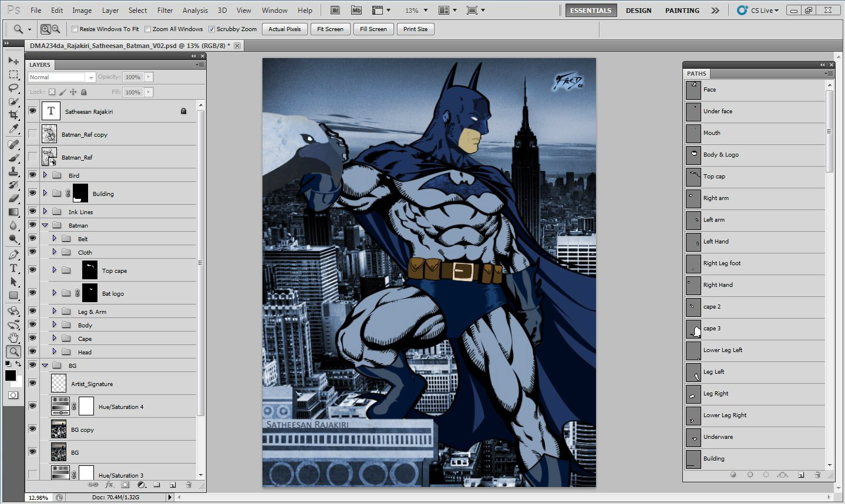Click the Print Size button
The width and height of the screenshot is (845, 504).
(x=415, y=29)
